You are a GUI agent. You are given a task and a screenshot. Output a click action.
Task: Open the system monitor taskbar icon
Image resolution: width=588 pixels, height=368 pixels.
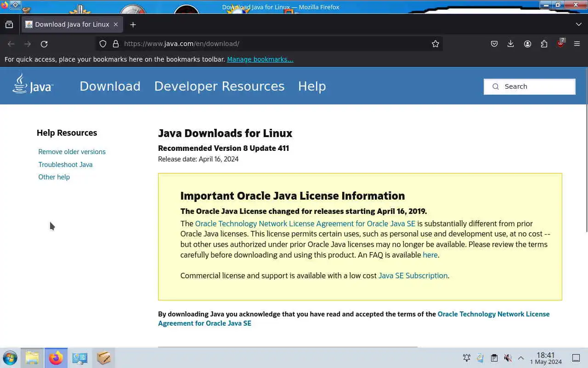(80, 358)
